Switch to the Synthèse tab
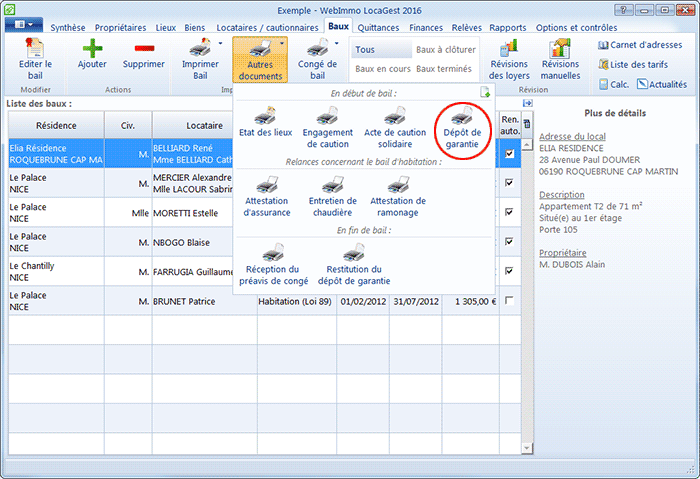700x479 pixels. (67, 28)
